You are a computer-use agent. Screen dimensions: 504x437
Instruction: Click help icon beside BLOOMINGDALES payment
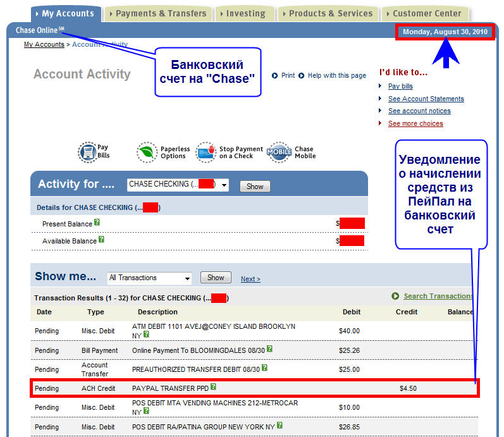(x=269, y=348)
